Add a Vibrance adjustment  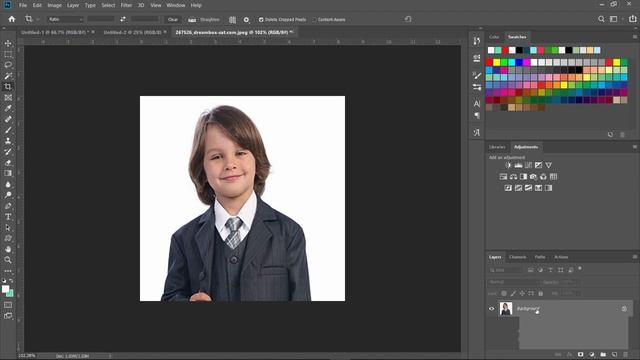(x=549, y=165)
